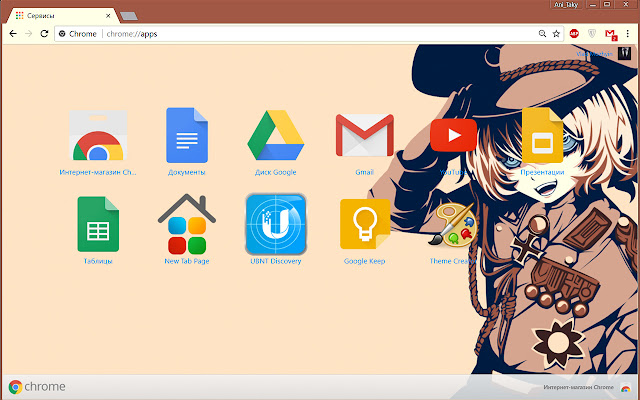The height and width of the screenshot is (400, 640).
Task: Open a new tab with the new-tab button
Action: point(129,16)
